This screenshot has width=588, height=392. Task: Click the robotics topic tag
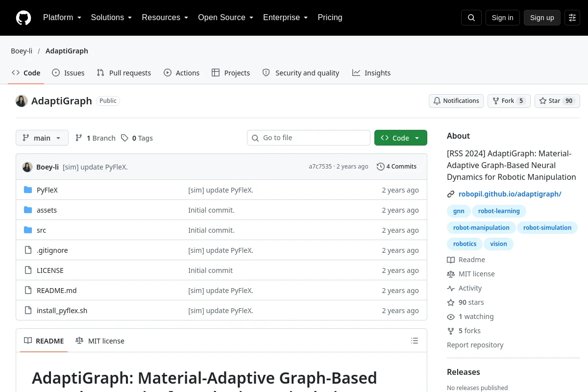[x=465, y=244]
